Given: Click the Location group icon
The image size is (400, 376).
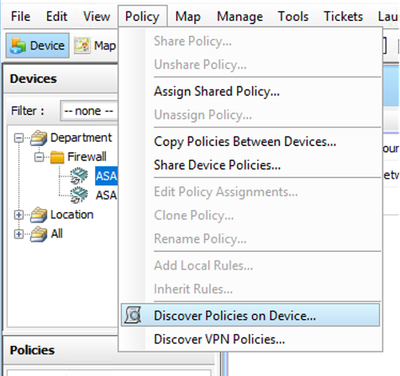Looking at the screenshot, I should pos(39,215).
